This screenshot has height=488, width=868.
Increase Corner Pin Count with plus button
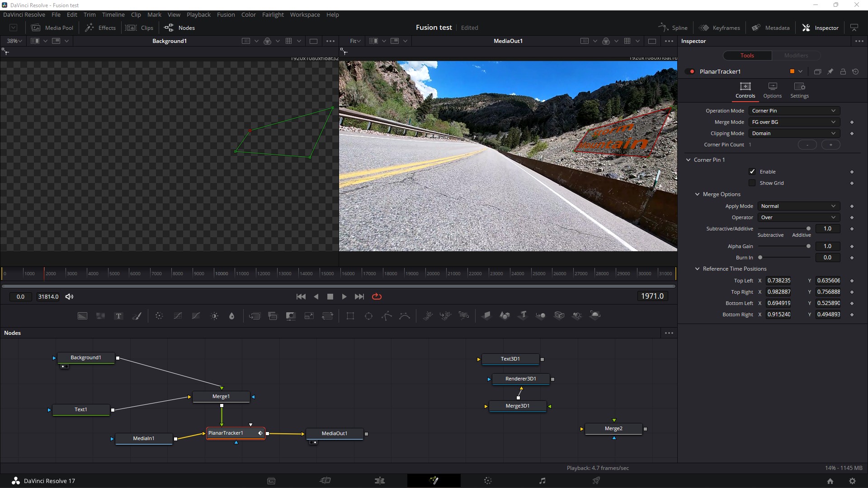830,145
